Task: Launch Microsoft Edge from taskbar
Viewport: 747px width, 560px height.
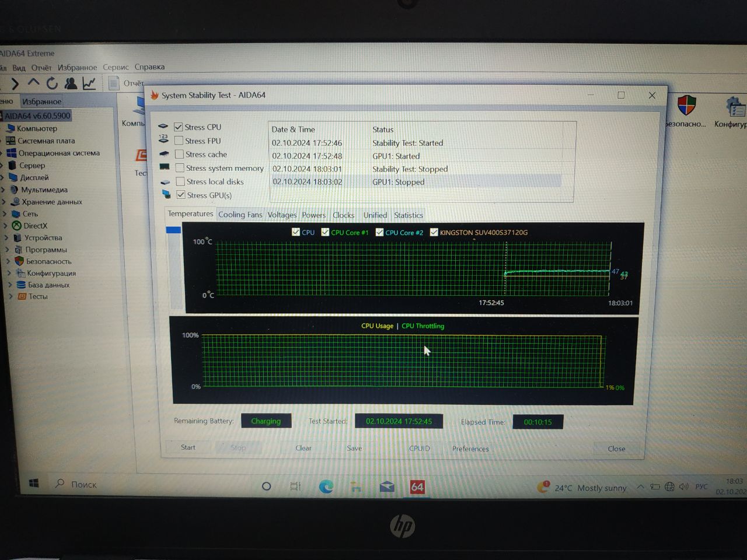Action: click(326, 486)
